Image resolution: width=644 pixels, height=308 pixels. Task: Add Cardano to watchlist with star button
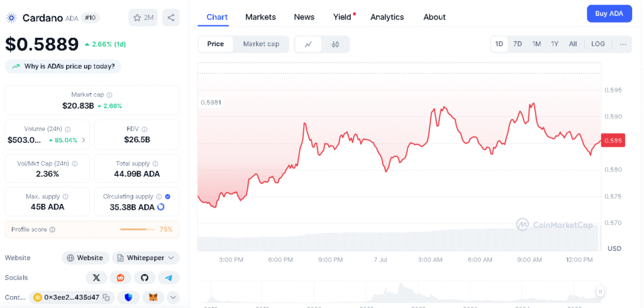coord(143,18)
